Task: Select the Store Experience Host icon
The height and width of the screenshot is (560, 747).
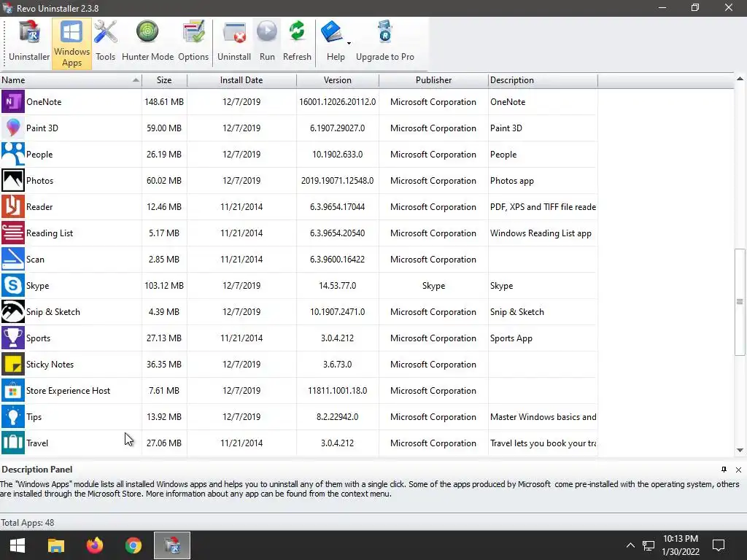Action: point(13,391)
